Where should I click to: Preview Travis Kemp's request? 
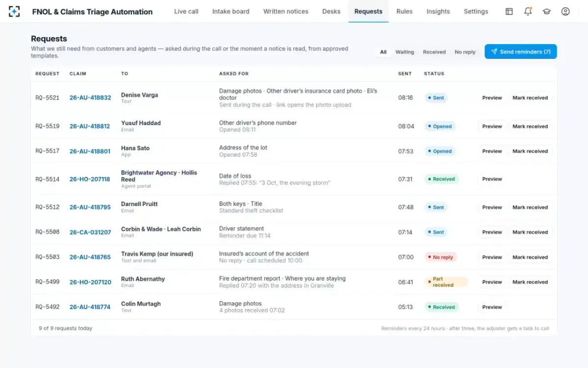pos(492,257)
